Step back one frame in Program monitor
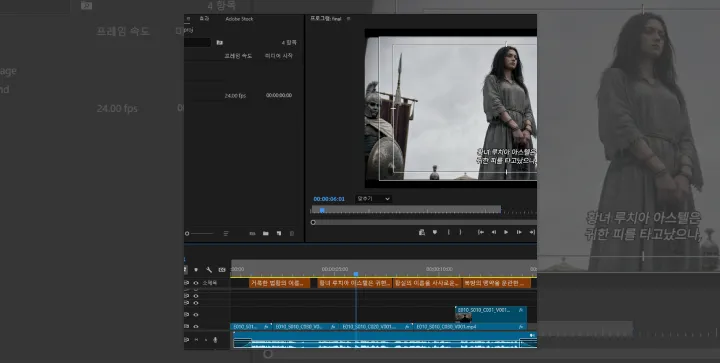Image resolution: width=720 pixels, height=363 pixels. [494, 232]
